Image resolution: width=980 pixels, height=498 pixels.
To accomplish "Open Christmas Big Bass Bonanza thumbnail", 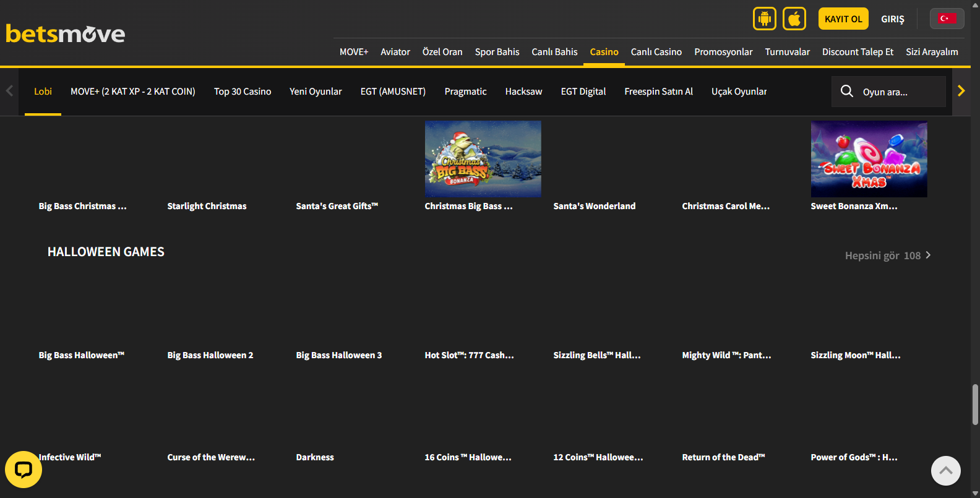I will coord(483,159).
